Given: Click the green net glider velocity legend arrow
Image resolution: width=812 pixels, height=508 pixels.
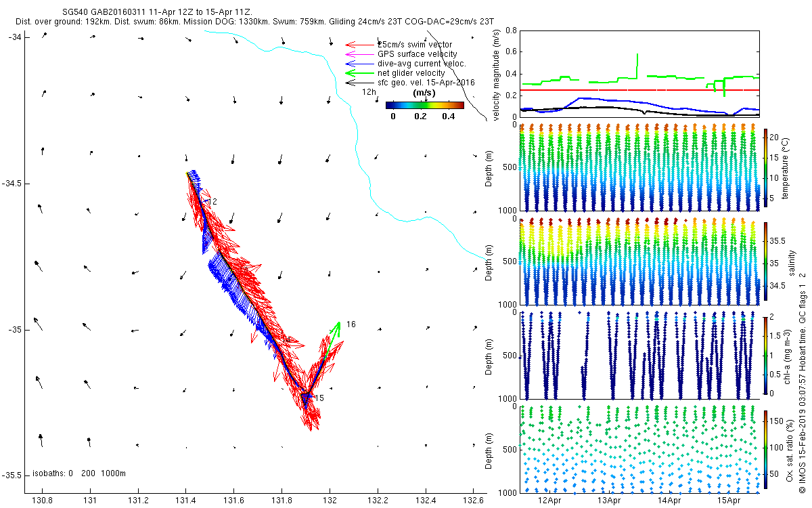Looking at the screenshot, I should click(x=360, y=72).
